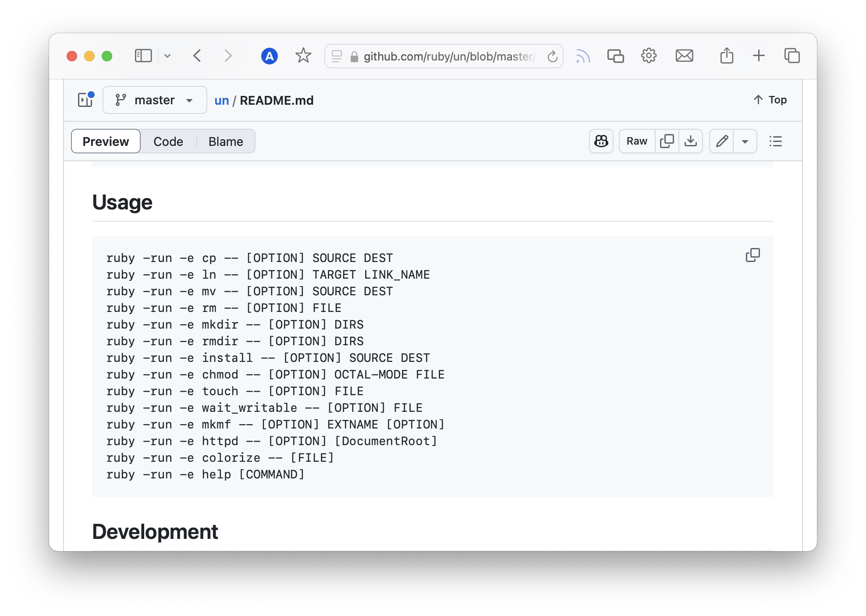Click the 'help [COMMAND]' line
Image resolution: width=866 pixels, height=616 pixels.
pos(206,474)
